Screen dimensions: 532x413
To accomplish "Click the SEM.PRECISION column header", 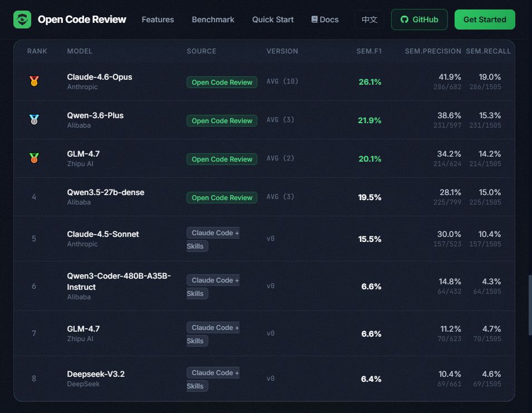I will [433, 51].
